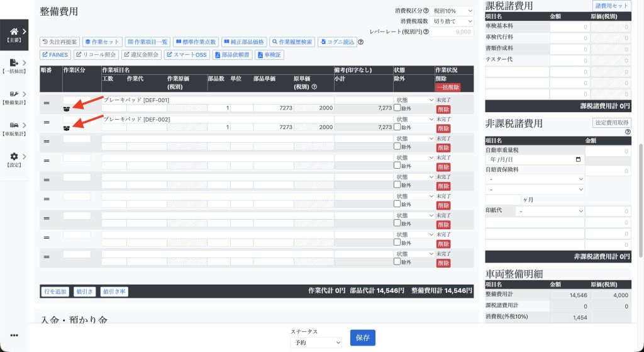This screenshot has width=644, height=352.
Task: Open FAINES external link
Action: point(55,55)
